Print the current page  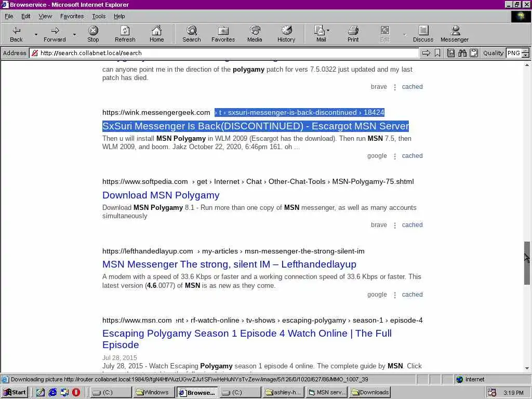[353, 34]
